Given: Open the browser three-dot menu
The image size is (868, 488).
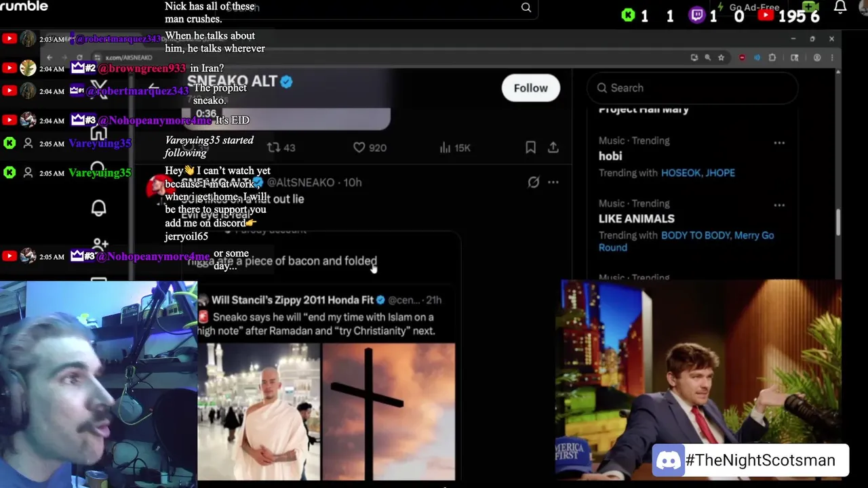Looking at the screenshot, I should point(831,58).
